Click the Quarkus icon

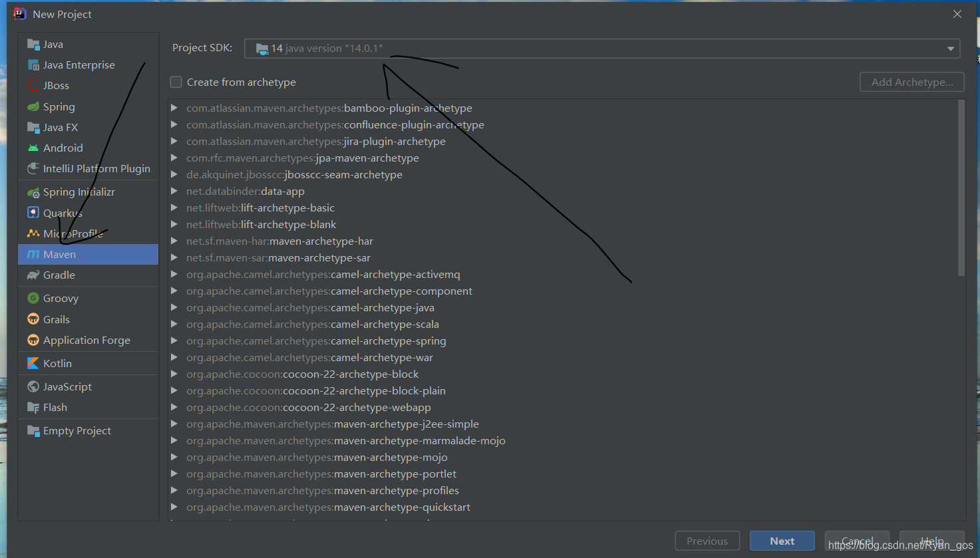click(x=33, y=213)
